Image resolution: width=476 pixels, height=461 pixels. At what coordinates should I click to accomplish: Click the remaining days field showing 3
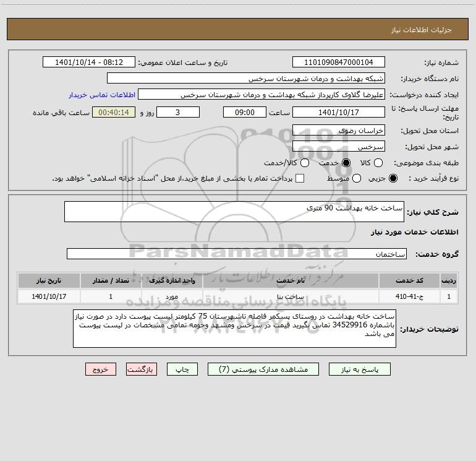(x=178, y=112)
